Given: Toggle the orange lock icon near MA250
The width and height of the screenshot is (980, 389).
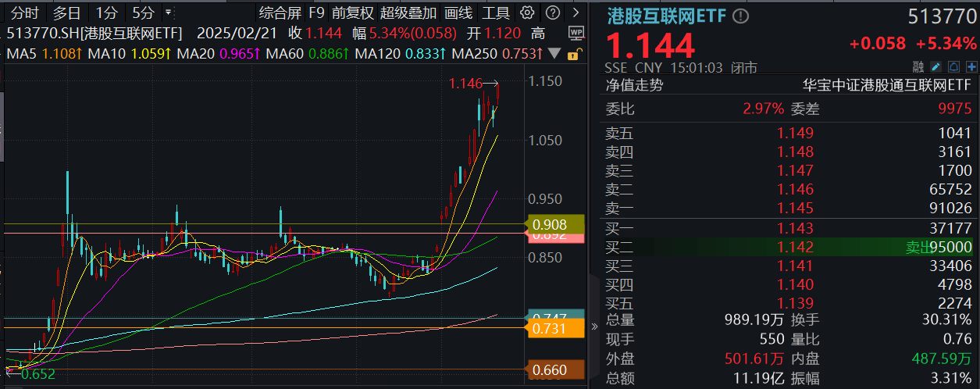Looking at the screenshot, I should click(x=574, y=55).
